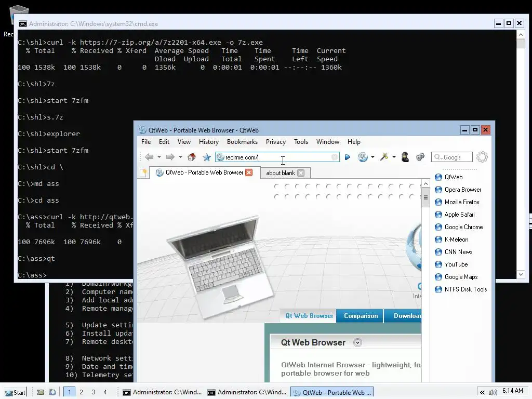
Task: Open the Mozilla Firefox bookmark
Action: point(457,202)
